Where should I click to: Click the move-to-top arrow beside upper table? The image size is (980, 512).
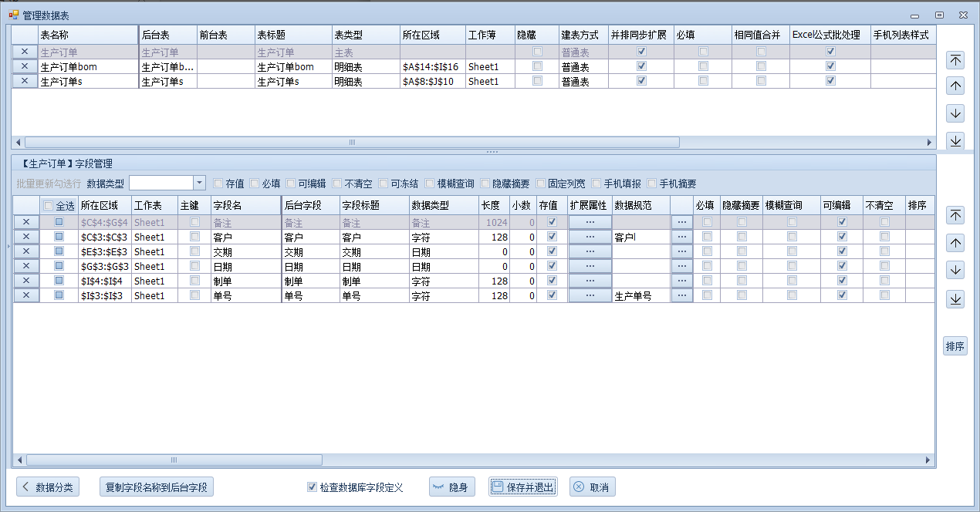point(955,61)
